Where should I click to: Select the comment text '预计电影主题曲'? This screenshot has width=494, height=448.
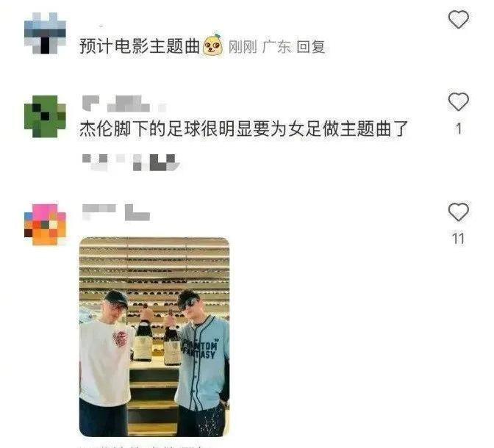pyautogui.click(x=140, y=46)
